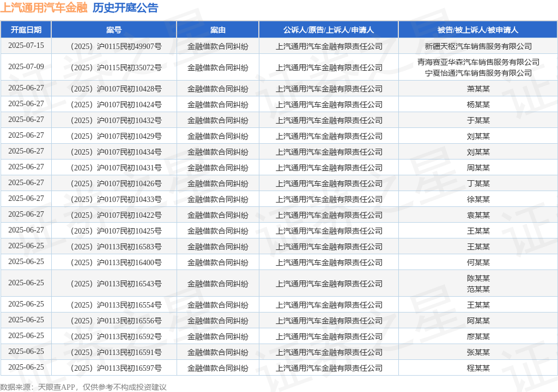This screenshot has height=392, width=558.
Task: Click defendant 青海赛亚华森汽车销售服务有限公司
Action: click(478, 62)
